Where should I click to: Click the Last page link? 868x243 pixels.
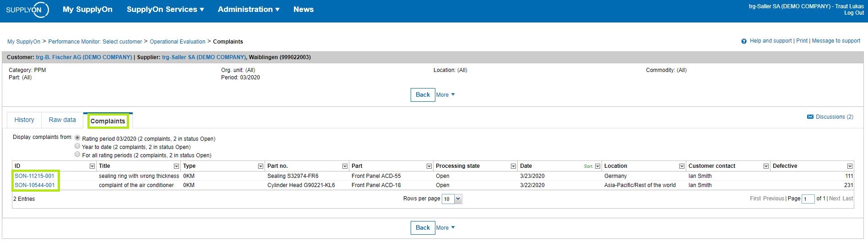click(x=847, y=199)
